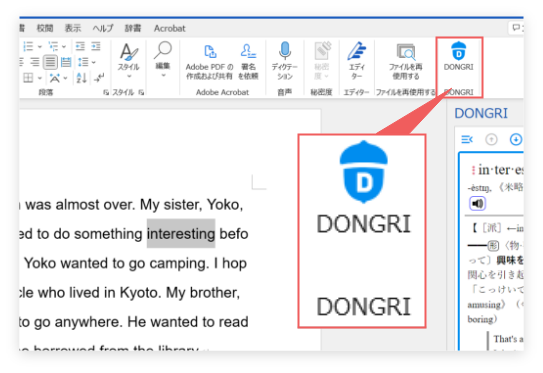Click the 音声 group label
This screenshot has height=373, width=543.
(x=285, y=92)
